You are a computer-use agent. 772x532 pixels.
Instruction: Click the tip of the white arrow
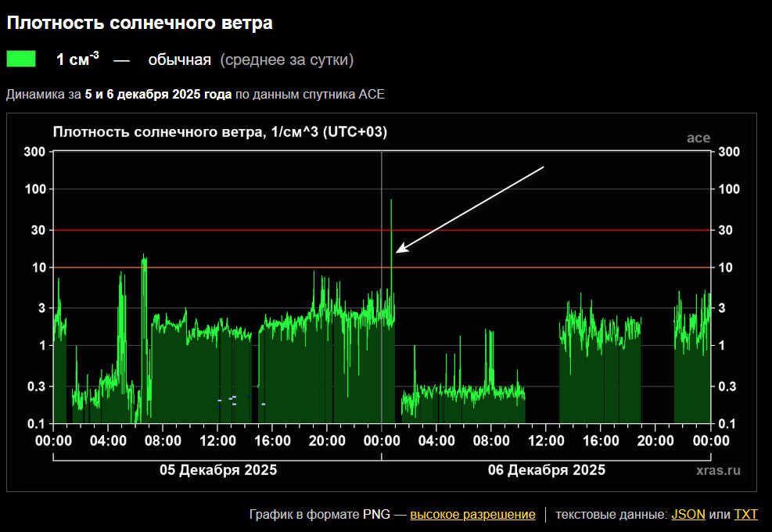tap(397, 252)
